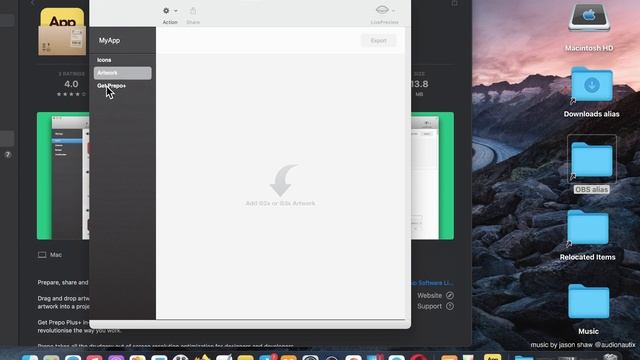640x360 pixels.
Task: Switch to the Icons section in sidebar
Action: tap(104, 60)
